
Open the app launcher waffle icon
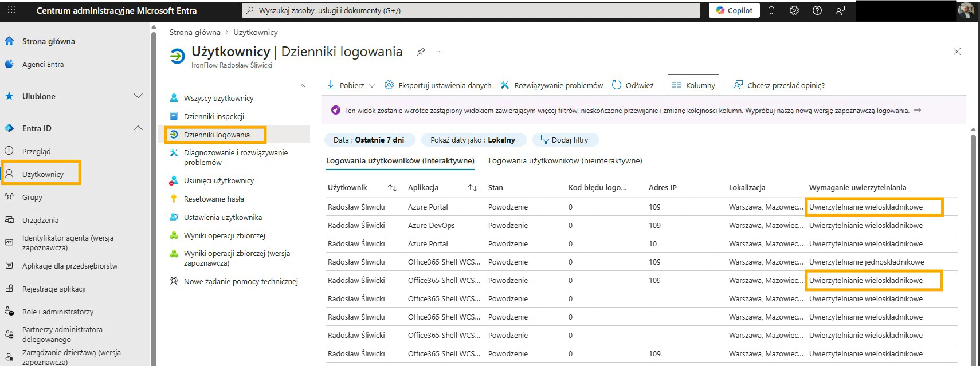click(11, 10)
